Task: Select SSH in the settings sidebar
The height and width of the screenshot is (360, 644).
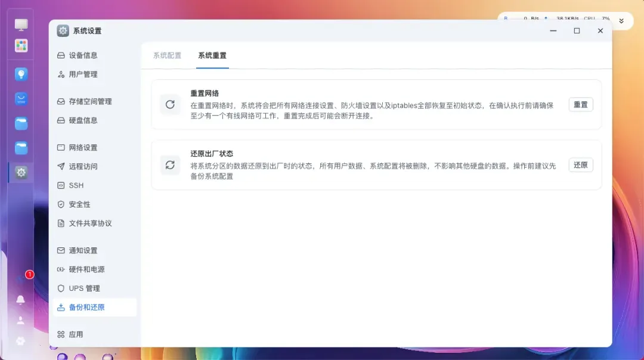Action: [x=76, y=185]
